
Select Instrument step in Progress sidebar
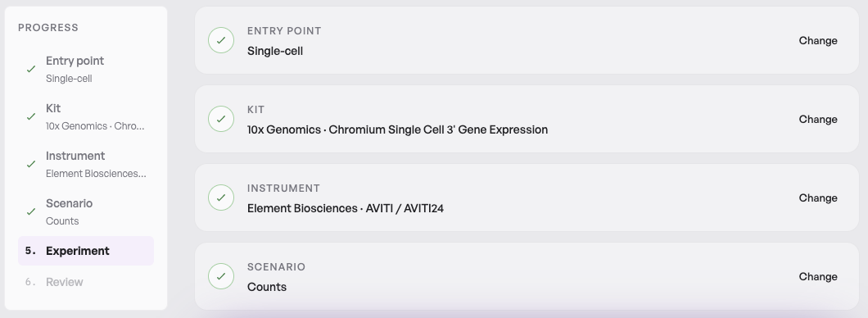point(86,165)
